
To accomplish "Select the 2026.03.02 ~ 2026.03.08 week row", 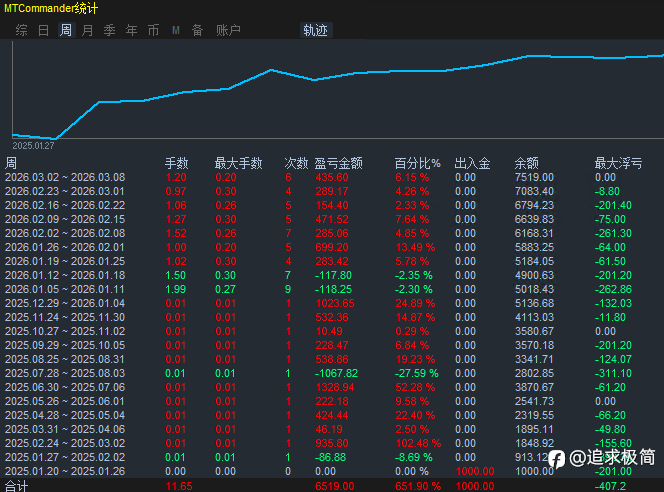I will [x=65, y=177].
